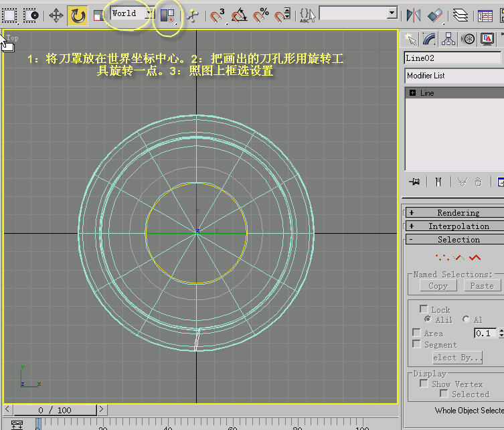Enable the Area selection checkbox

pos(416,333)
